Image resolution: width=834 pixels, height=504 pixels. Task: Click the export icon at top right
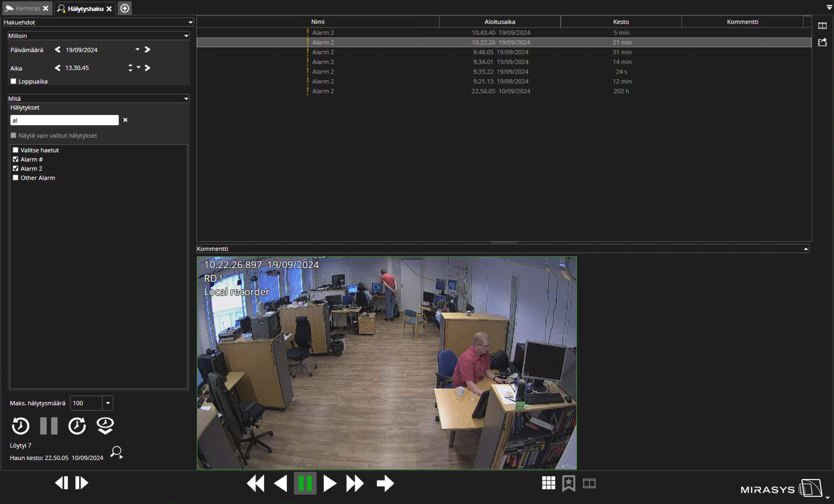(822, 42)
